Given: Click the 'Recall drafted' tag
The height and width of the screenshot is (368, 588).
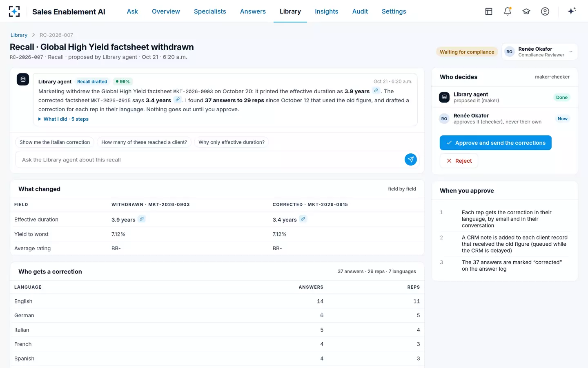Looking at the screenshot, I should click(92, 82).
